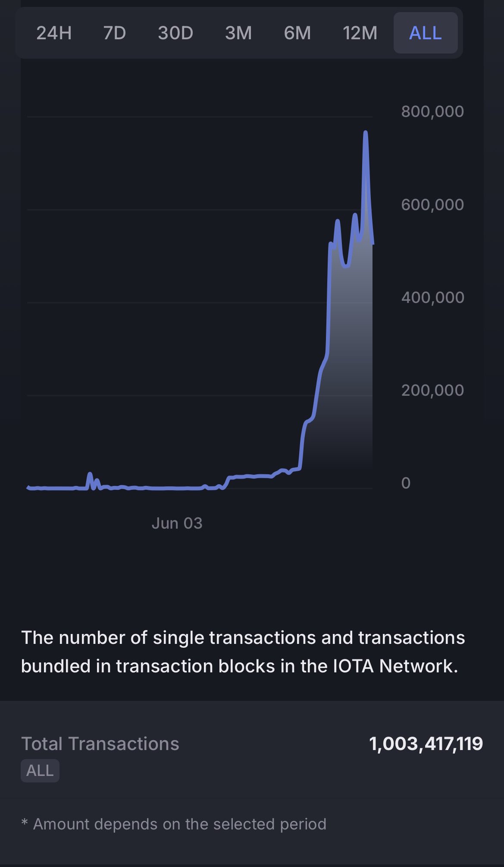The height and width of the screenshot is (867, 504).
Task: Show the 3M transactions chart
Action: click(x=238, y=33)
